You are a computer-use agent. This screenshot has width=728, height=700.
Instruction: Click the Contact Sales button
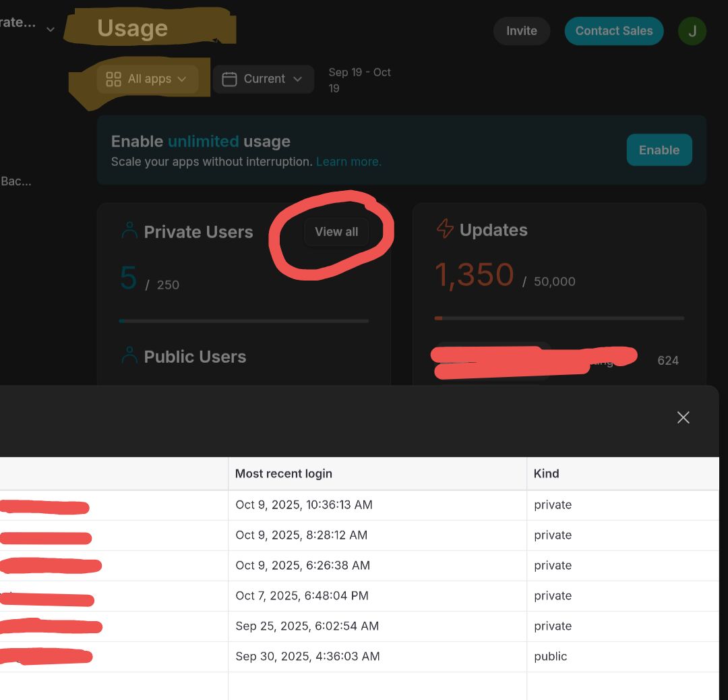pos(613,31)
